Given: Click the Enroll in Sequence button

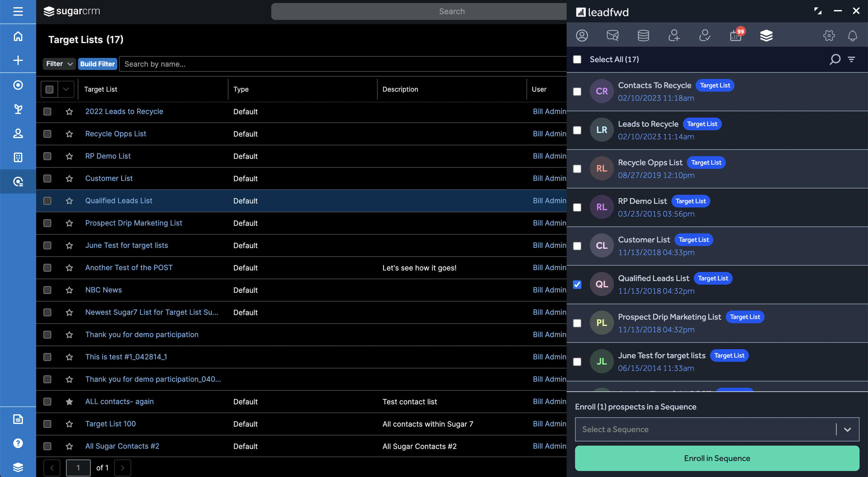Looking at the screenshot, I should [x=717, y=458].
